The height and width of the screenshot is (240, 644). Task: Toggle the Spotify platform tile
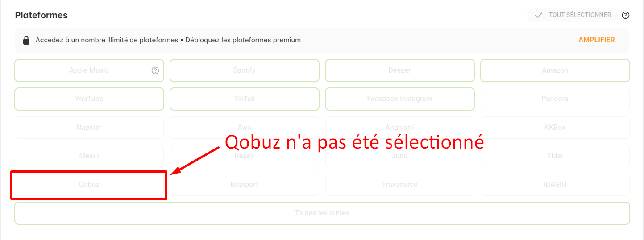coord(245,70)
